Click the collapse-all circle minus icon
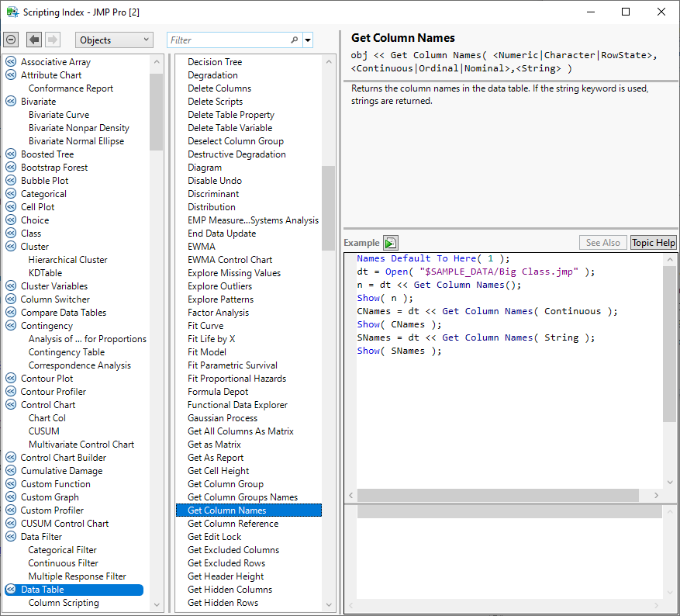The image size is (680, 616). click(x=11, y=40)
